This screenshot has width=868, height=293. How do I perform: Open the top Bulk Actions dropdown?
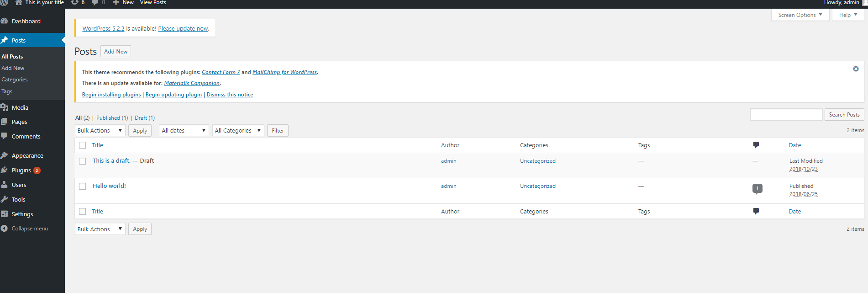tap(100, 130)
